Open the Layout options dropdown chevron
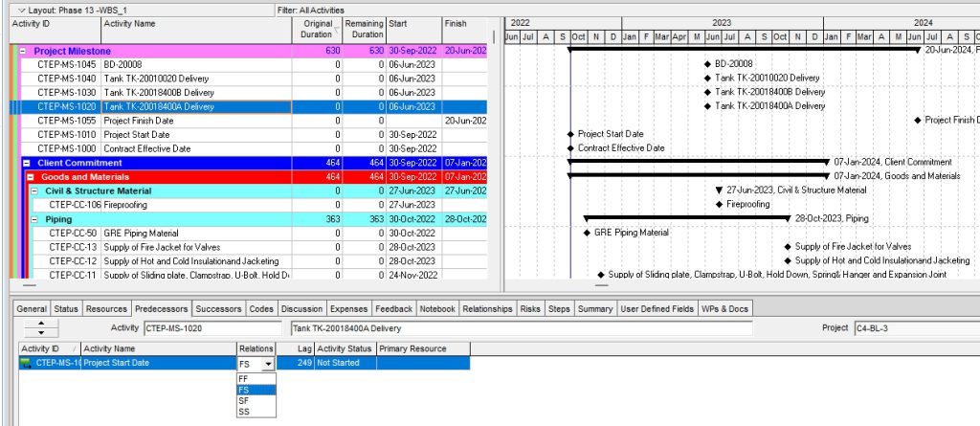Viewport: 980px width, 426px height. click(22, 10)
